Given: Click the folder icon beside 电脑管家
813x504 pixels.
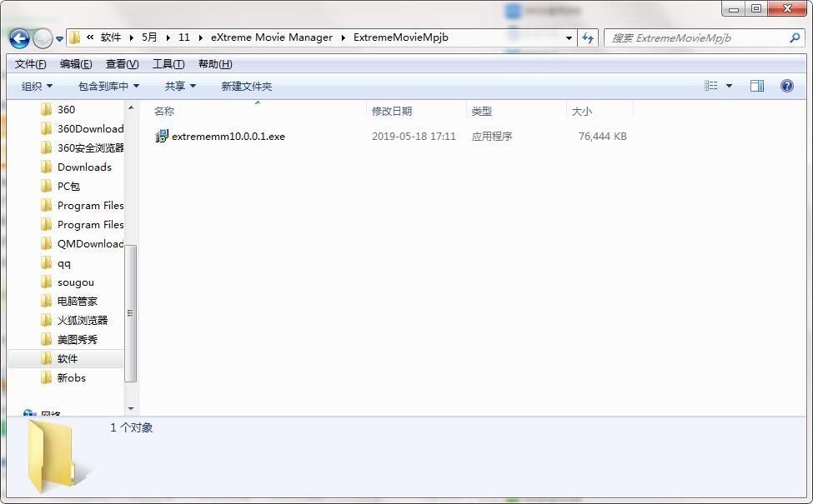Looking at the screenshot, I should [x=46, y=301].
